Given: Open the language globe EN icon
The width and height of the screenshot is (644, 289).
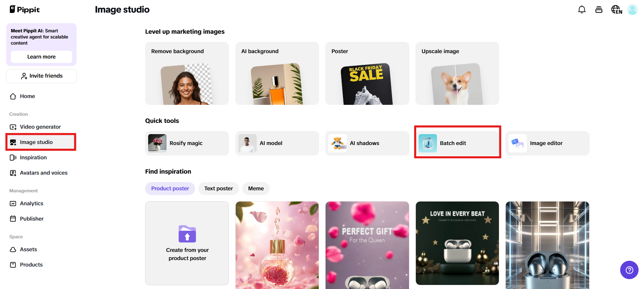Looking at the screenshot, I should tap(616, 10).
